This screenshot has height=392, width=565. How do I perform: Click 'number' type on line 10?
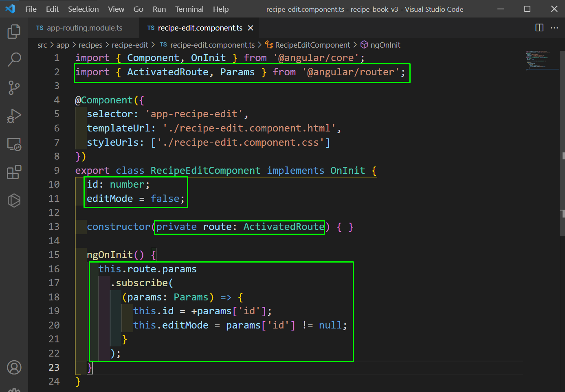coord(127,184)
